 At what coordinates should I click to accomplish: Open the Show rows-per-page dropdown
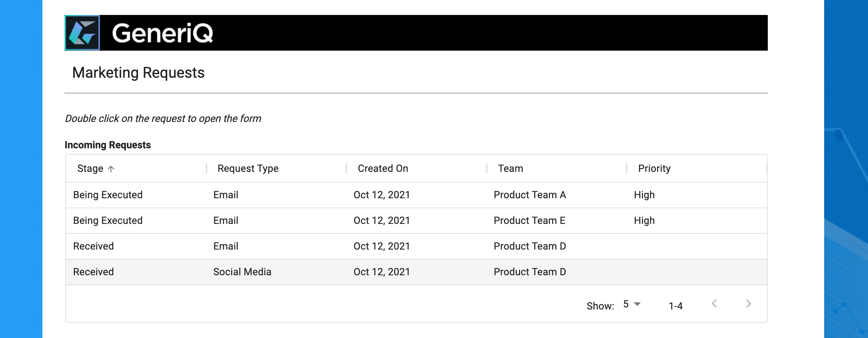pyautogui.click(x=632, y=304)
